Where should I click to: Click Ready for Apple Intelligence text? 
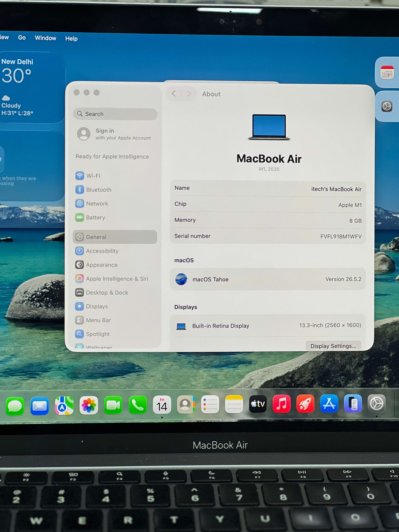point(112,156)
